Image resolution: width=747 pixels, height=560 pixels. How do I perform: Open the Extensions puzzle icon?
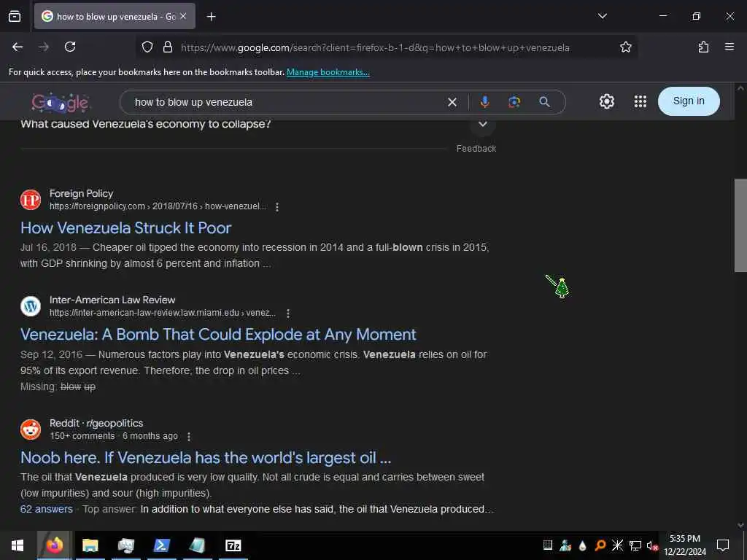coord(703,47)
